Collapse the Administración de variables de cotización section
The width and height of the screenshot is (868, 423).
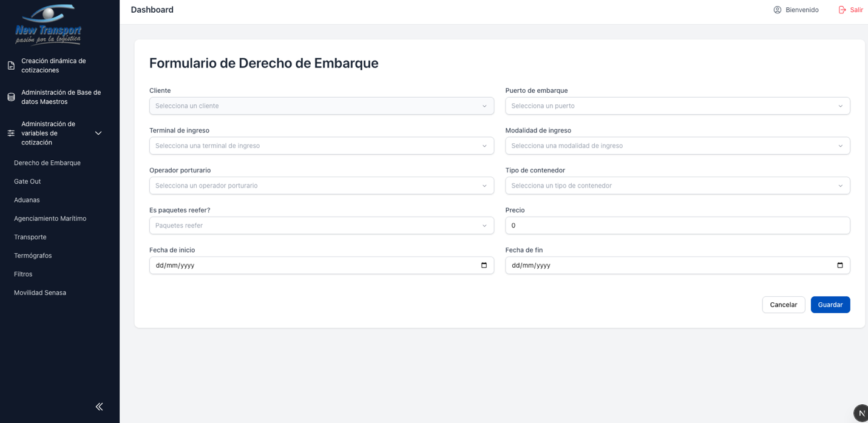(x=98, y=133)
